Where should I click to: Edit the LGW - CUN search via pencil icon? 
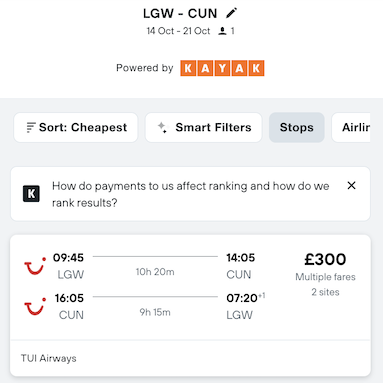(x=231, y=13)
